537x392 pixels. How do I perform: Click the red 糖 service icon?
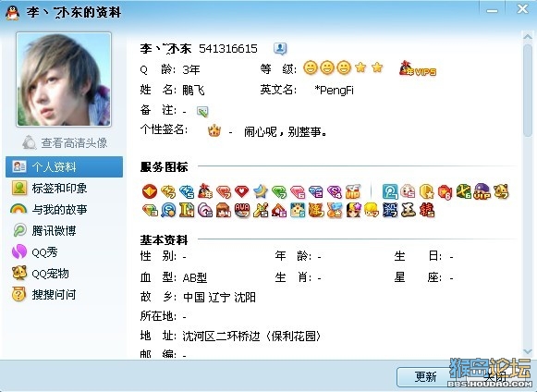pyautogui.click(x=427, y=210)
